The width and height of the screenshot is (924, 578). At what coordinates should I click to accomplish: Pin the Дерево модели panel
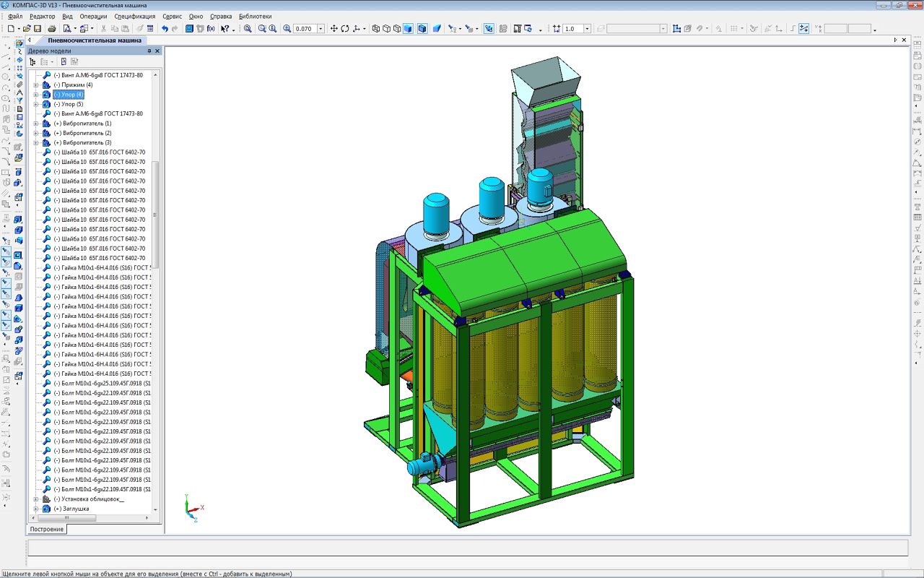(149, 51)
